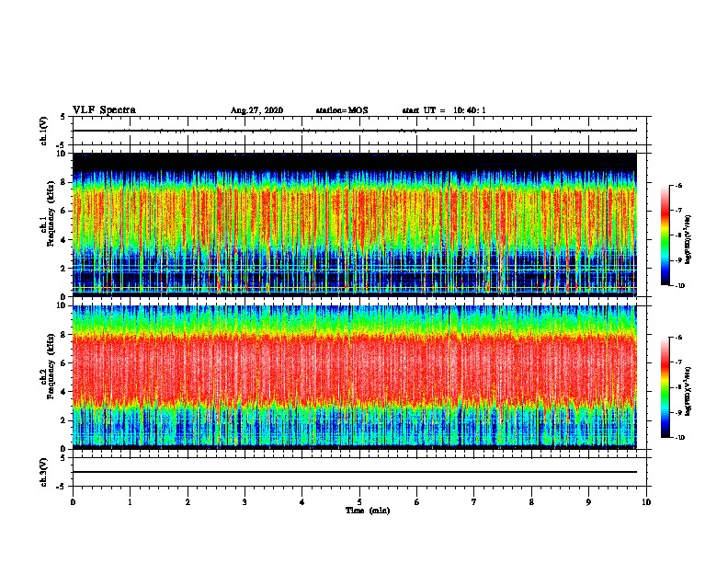The image size is (728, 563).
Task: Click the "ch.1(V)" axis label
Action: coord(43,131)
